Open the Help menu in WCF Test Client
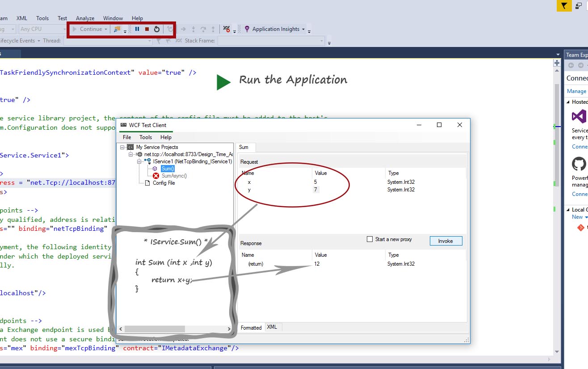Image resolution: width=588 pixels, height=369 pixels. (x=166, y=137)
